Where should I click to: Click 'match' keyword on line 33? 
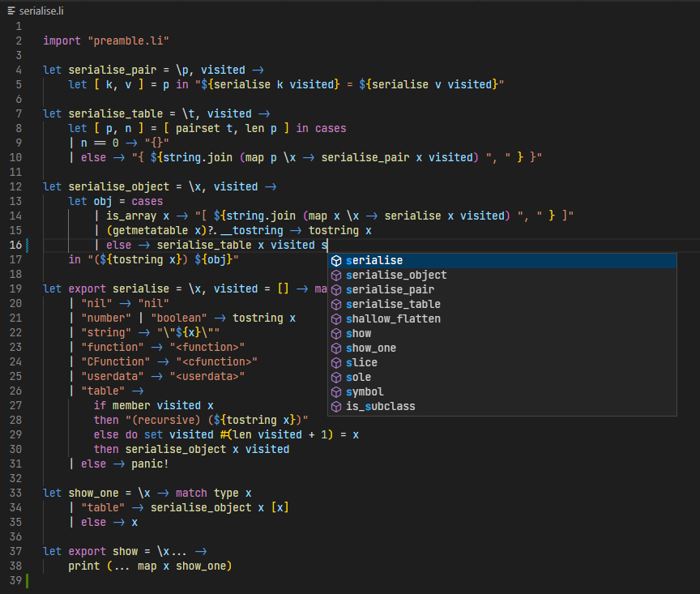(191, 493)
